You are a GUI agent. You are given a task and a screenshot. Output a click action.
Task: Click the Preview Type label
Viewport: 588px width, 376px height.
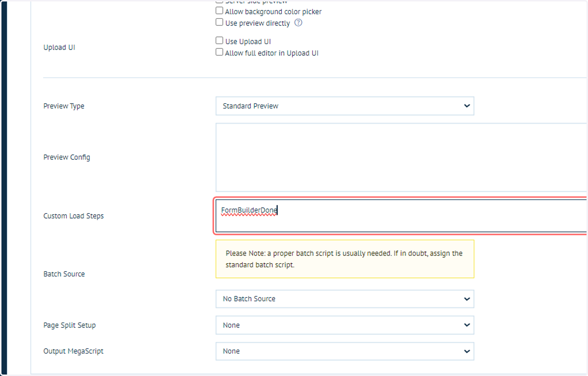coord(64,106)
